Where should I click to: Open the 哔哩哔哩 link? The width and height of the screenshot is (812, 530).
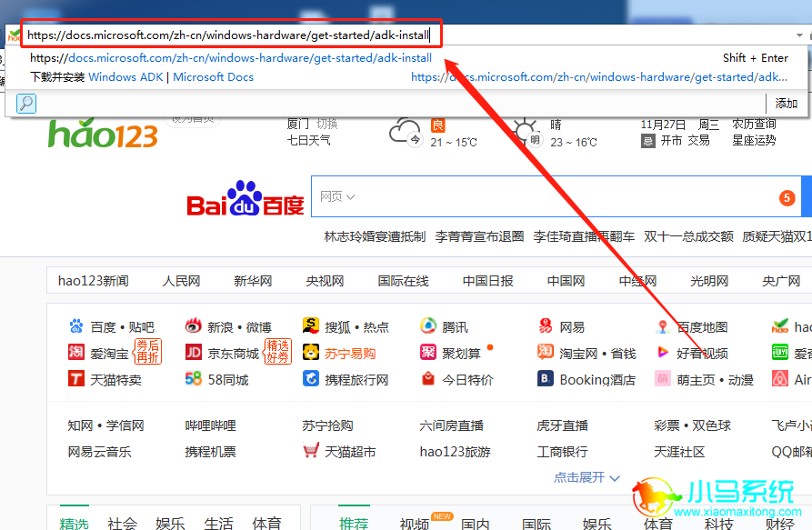click(x=210, y=425)
